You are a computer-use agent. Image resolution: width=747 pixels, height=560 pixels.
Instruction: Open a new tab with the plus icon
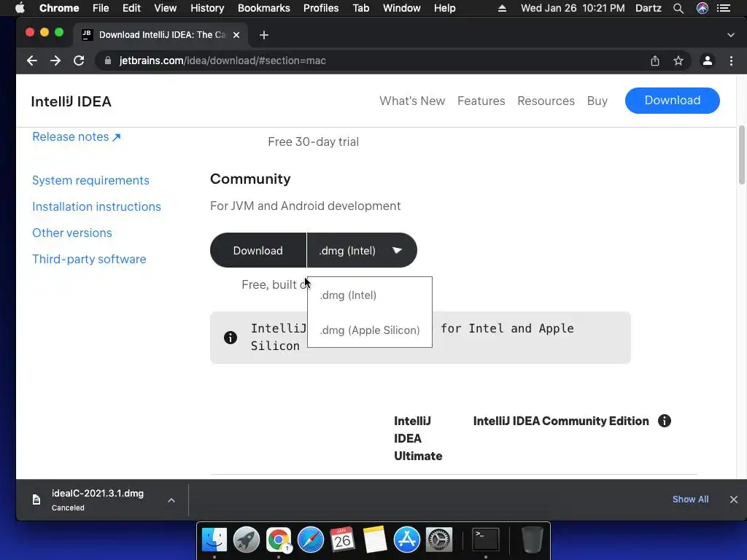[x=264, y=35]
